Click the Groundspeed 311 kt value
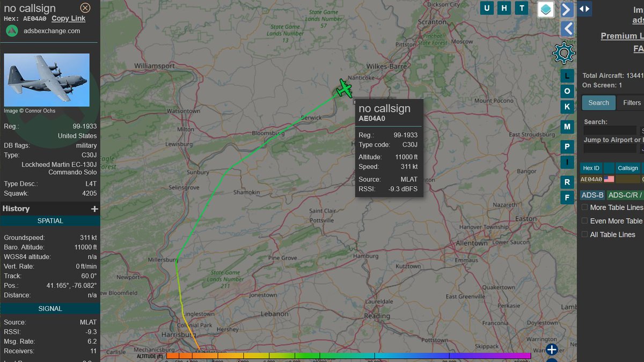The image size is (644, 362). tap(88, 238)
